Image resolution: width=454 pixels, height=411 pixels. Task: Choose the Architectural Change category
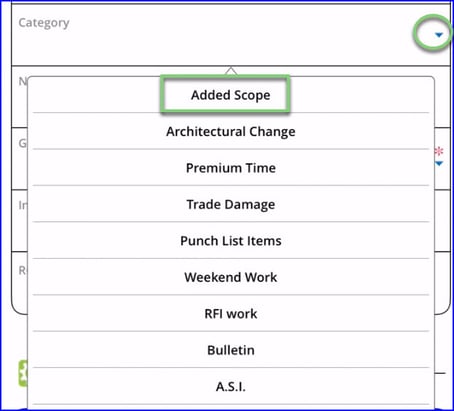231,131
